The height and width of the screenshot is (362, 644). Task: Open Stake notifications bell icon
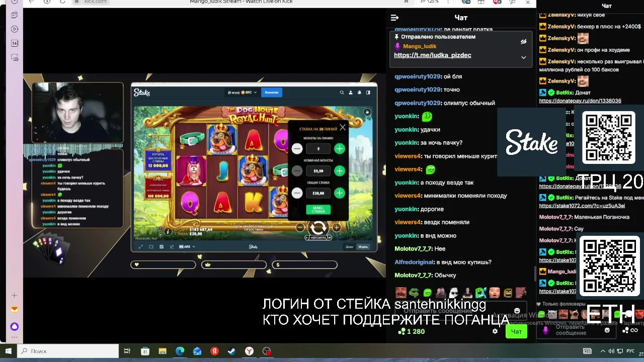coord(359,93)
